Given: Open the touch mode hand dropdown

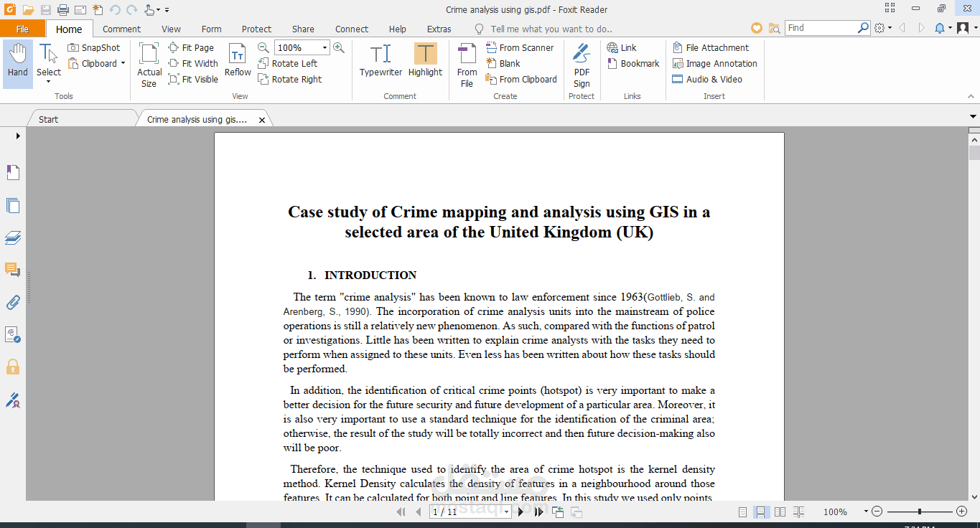Looking at the screenshot, I should pyautogui.click(x=151, y=10).
